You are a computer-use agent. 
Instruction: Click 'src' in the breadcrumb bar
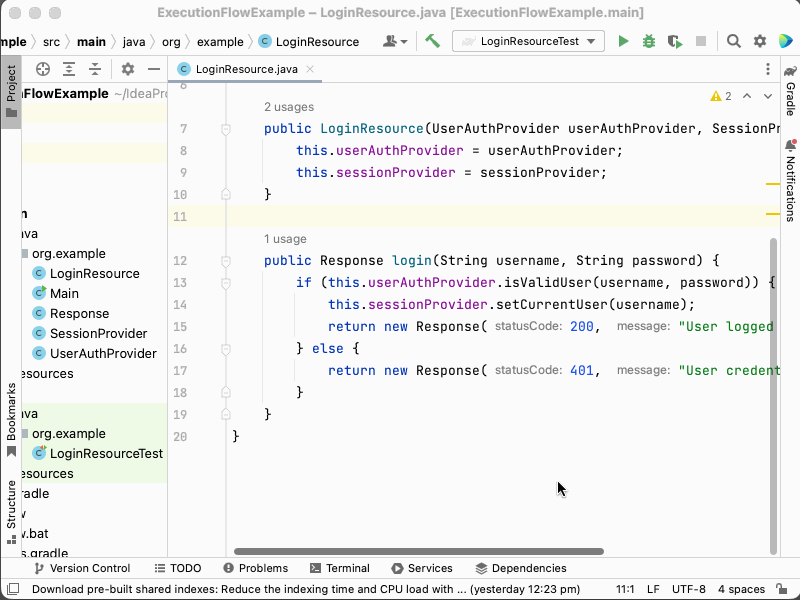[x=51, y=42]
